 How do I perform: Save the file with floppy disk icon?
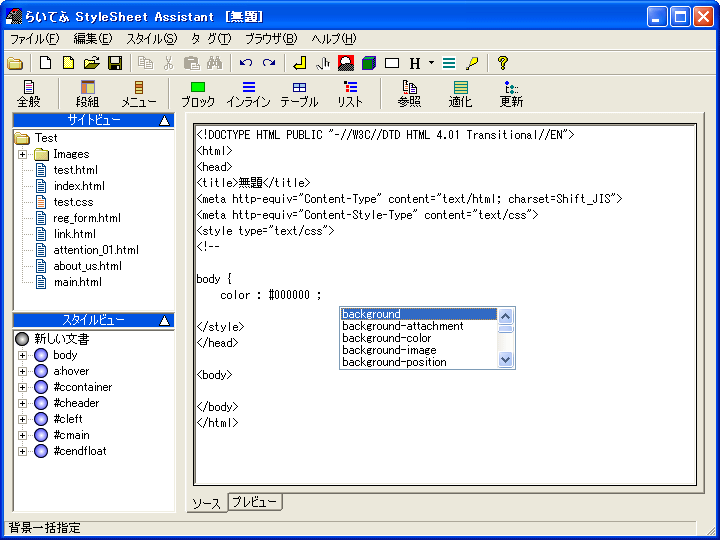coord(115,63)
